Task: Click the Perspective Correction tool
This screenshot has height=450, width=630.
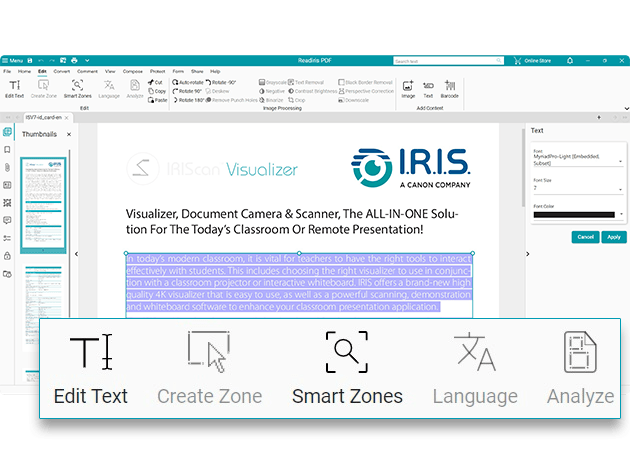Action: tap(366, 91)
